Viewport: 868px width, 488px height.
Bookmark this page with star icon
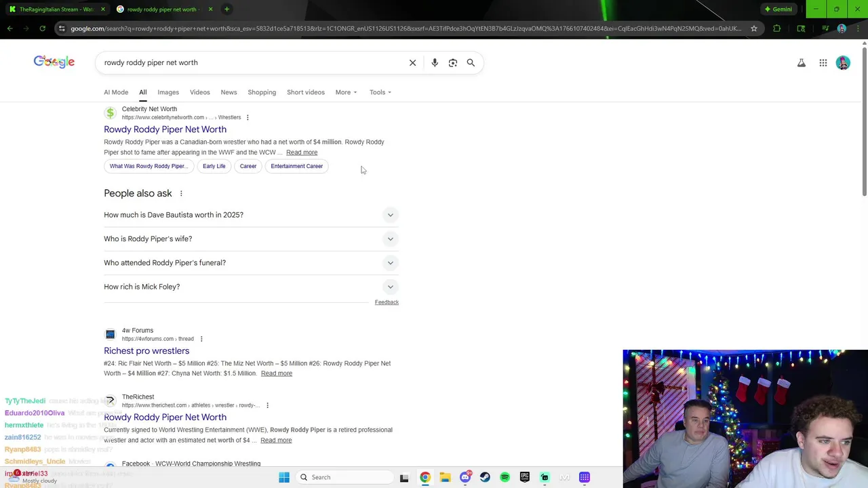click(x=754, y=28)
